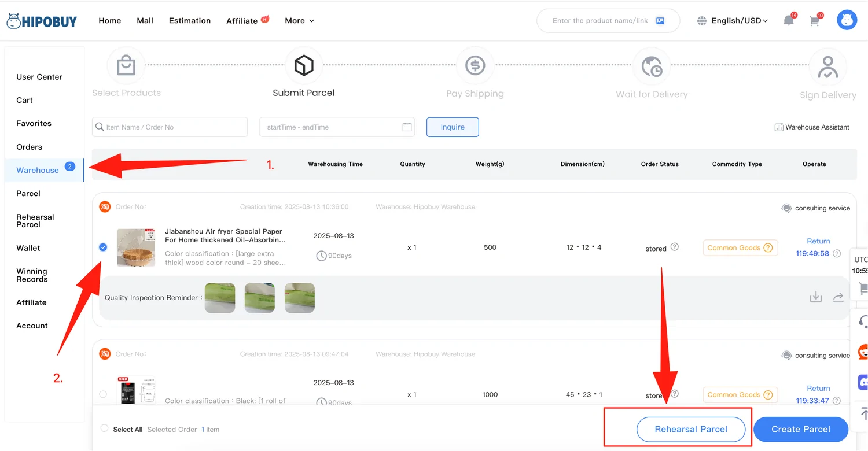Open the shopping cart icon in header
The image size is (868, 451).
pos(815,21)
